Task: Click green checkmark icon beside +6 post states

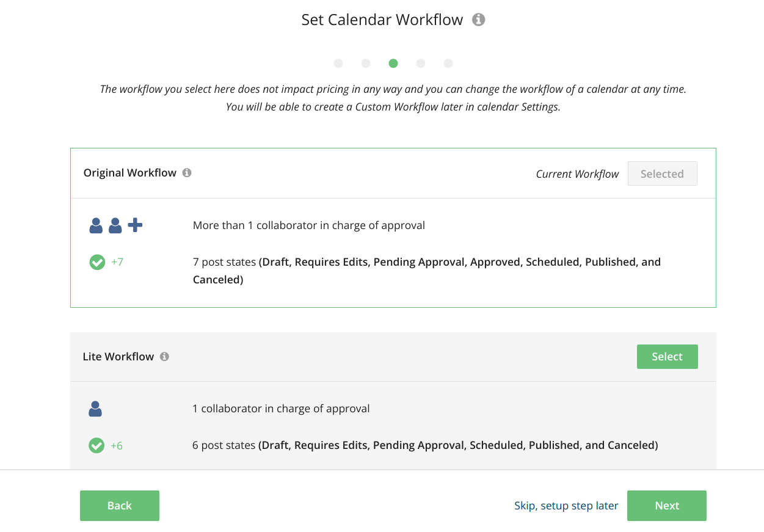Action: point(96,446)
